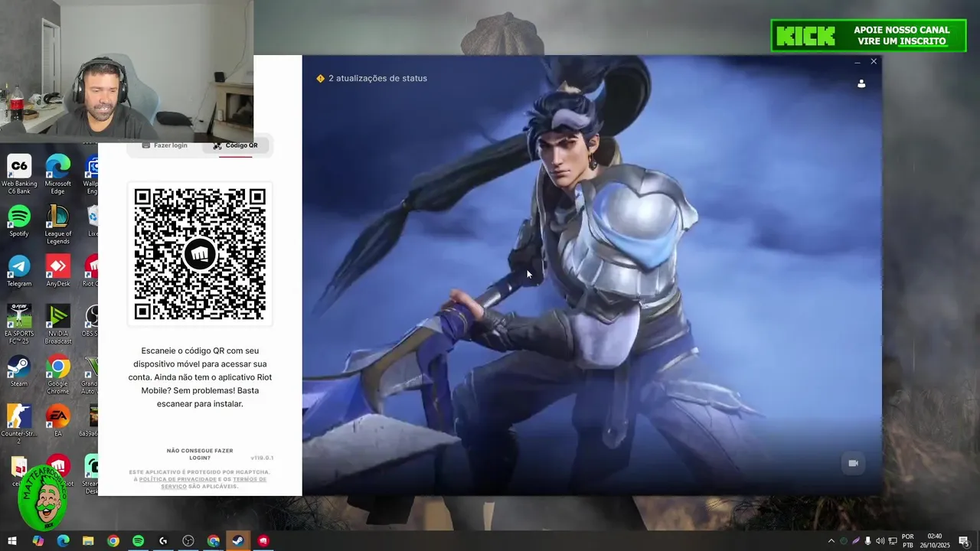This screenshot has width=980, height=551.
Task: Open EA app desktop shortcut
Action: (57, 421)
